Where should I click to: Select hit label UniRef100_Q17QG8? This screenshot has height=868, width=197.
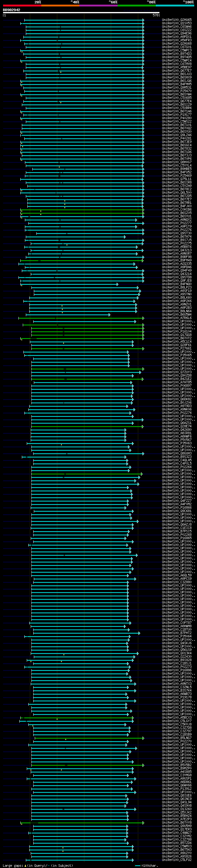177,335
